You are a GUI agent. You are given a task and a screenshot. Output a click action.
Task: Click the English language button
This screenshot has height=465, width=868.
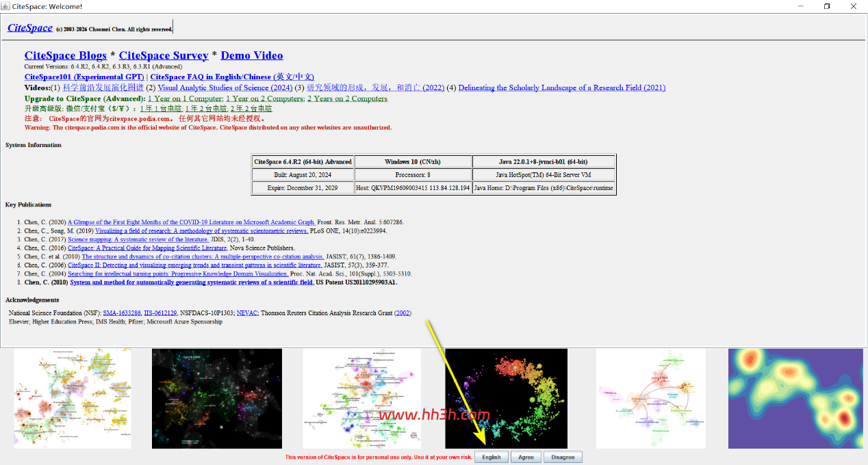coord(492,457)
